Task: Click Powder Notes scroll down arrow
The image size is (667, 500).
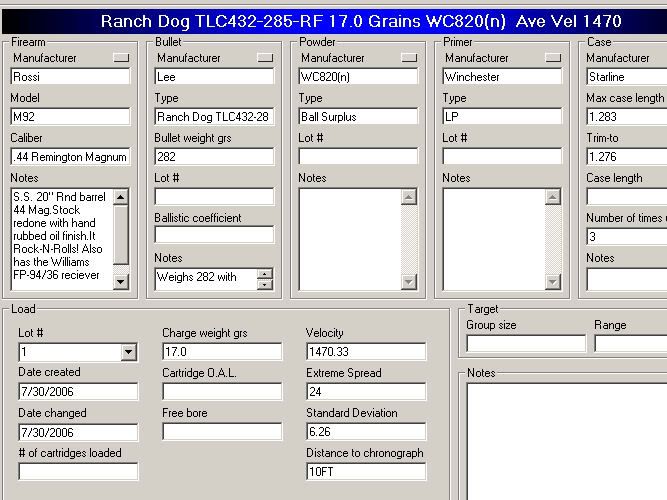Action: point(409,282)
